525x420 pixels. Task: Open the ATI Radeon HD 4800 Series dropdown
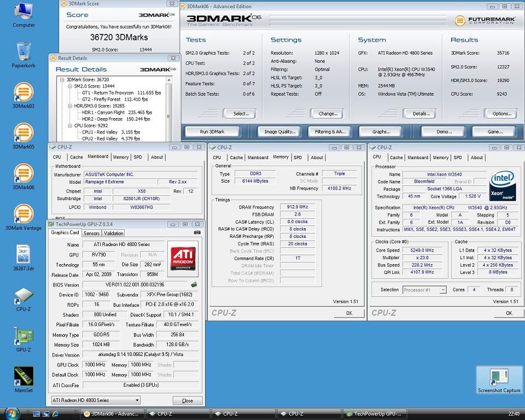pos(95,400)
